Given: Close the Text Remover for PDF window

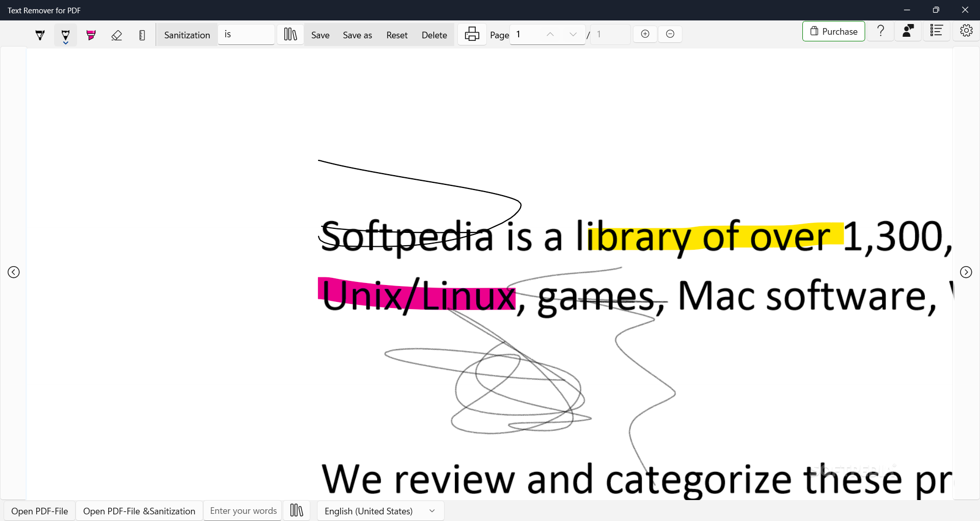Looking at the screenshot, I should [965, 10].
